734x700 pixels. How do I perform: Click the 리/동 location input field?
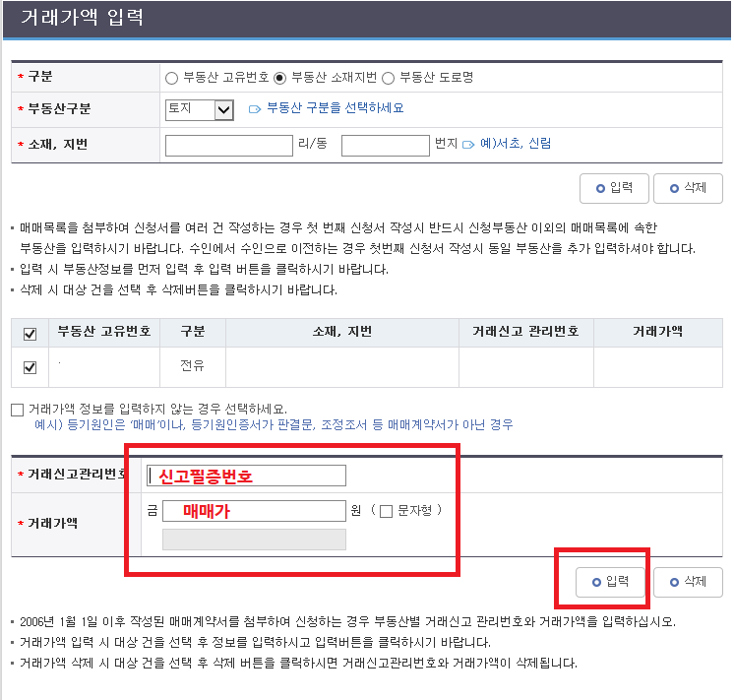229,146
